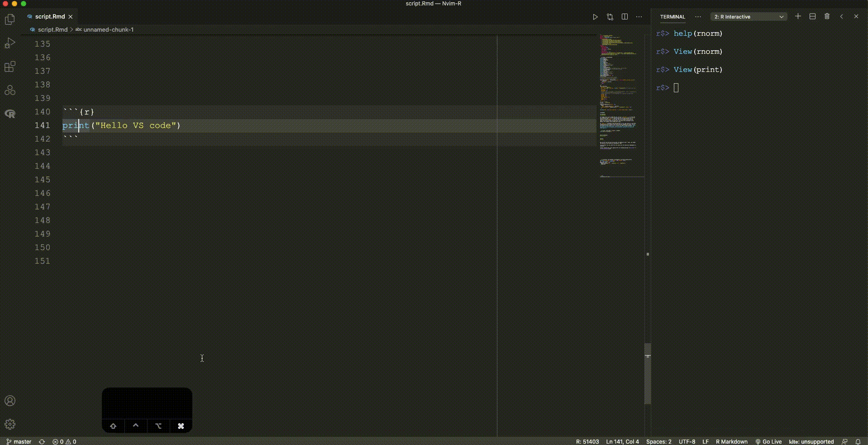Go to line via Ln 141, Col 4

pyautogui.click(x=622, y=441)
